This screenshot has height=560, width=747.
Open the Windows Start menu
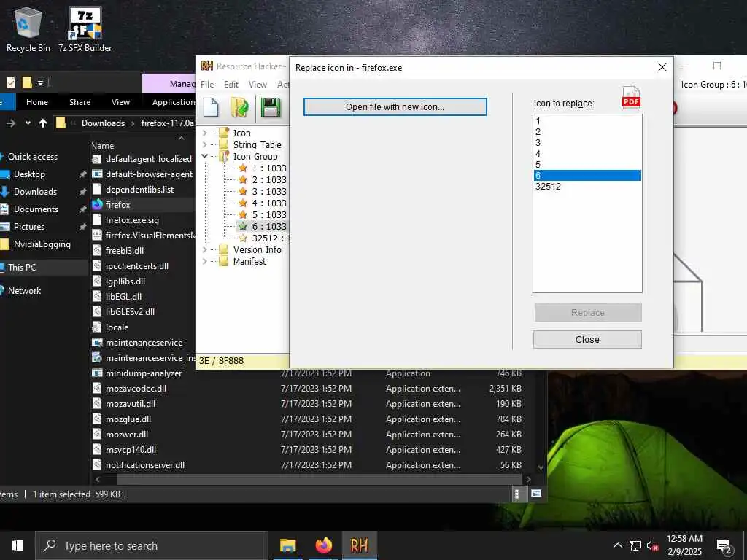(18, 545)
